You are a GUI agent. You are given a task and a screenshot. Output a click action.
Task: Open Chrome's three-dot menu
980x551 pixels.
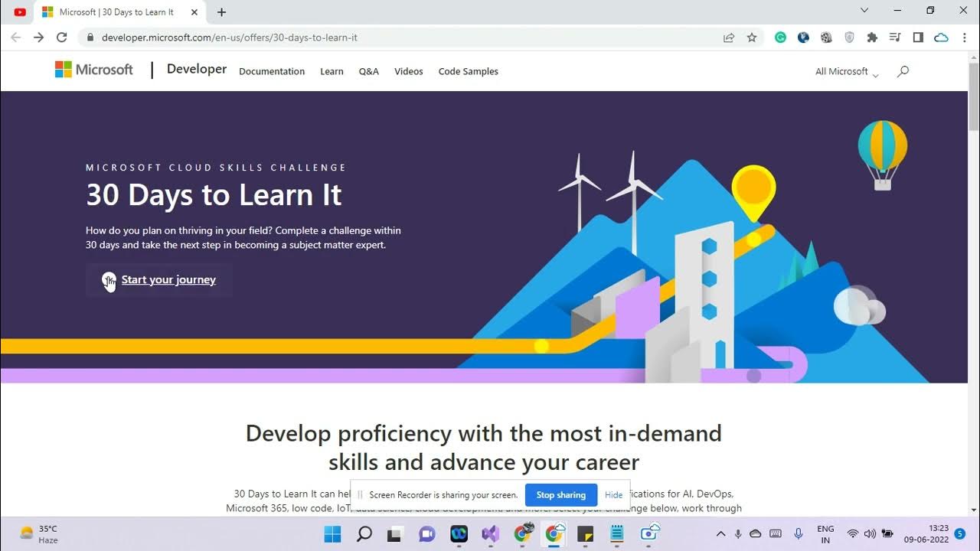click(x=965, y=37)
